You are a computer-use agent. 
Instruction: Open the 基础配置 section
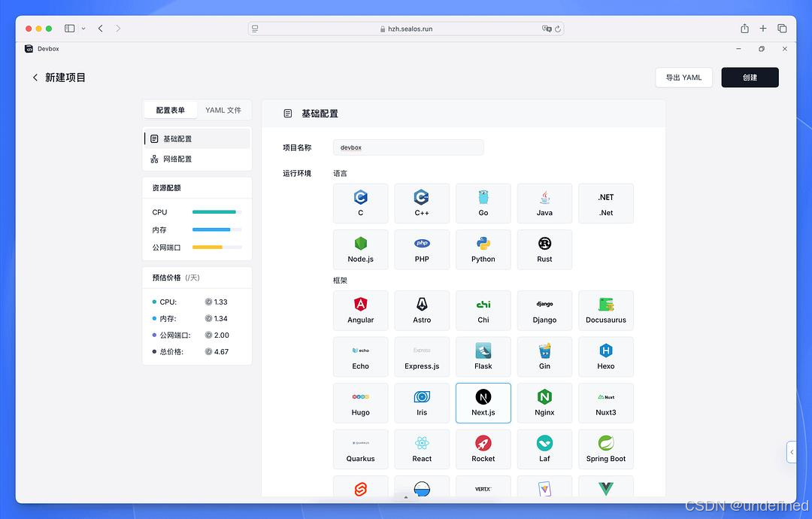pos(197,139)
